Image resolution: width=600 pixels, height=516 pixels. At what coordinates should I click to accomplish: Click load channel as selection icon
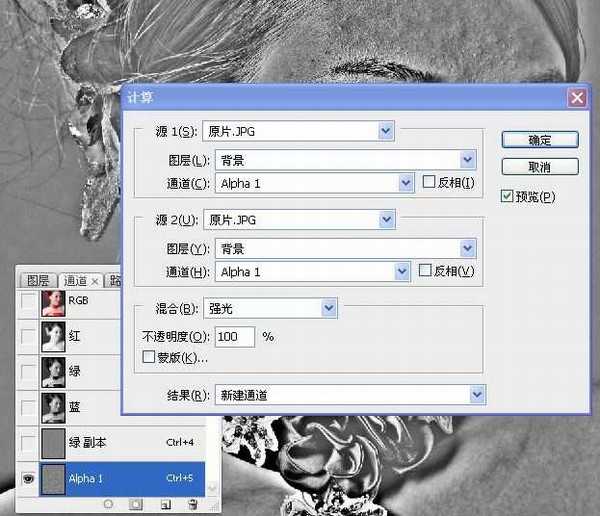[107, 505]
